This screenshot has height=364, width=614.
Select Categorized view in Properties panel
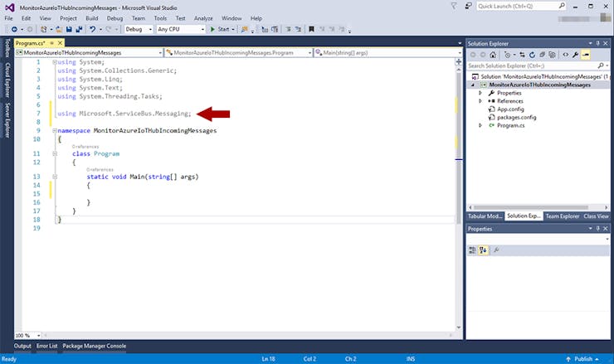(472, 250)
